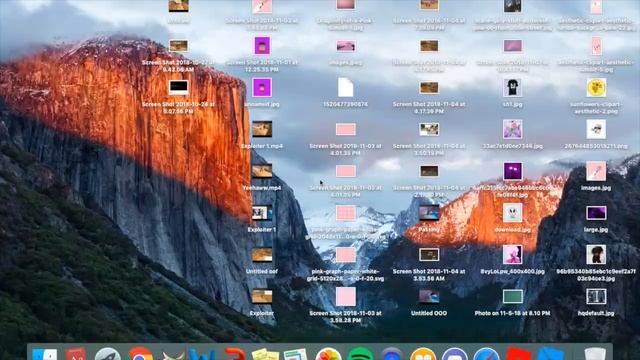Viewport: 640px width, 360px height.
Task: Select the 8vyLoLpw_400x400.jpg image
Action: (512, 255)
